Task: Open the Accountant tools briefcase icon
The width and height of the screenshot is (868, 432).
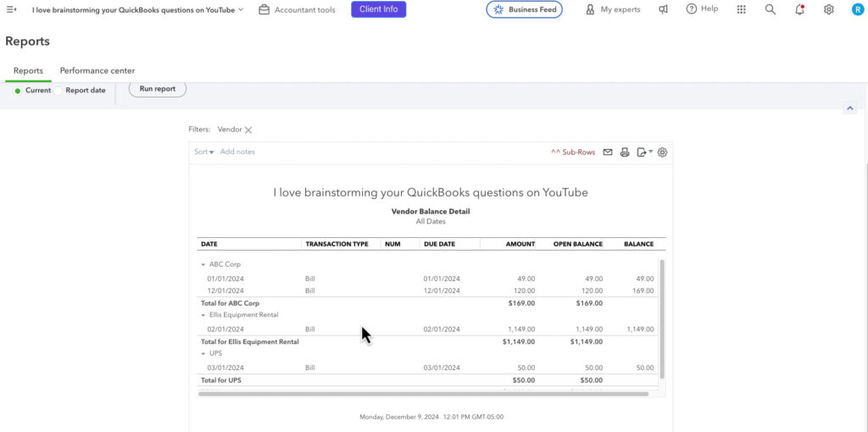Action: pos(264,9)
